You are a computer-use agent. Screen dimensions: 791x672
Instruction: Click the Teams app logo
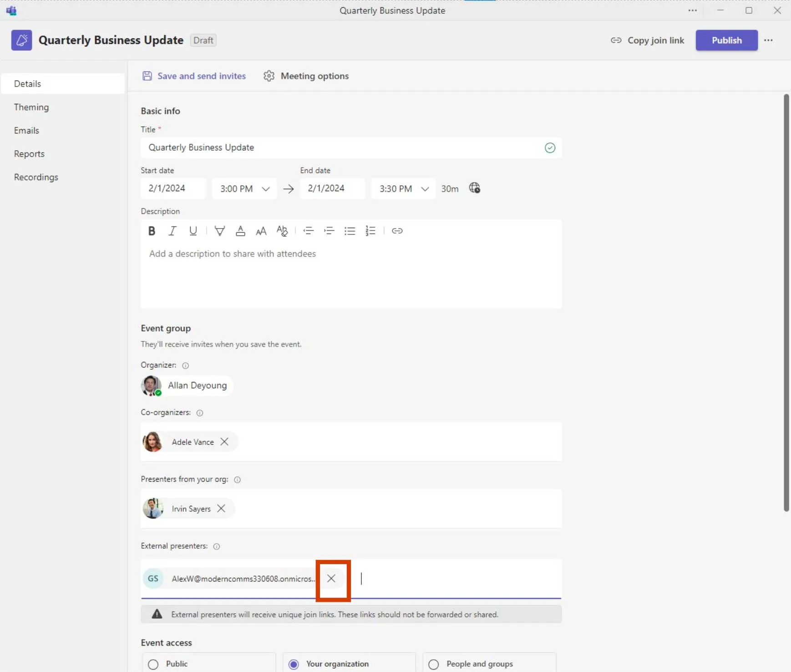[11, 10]
